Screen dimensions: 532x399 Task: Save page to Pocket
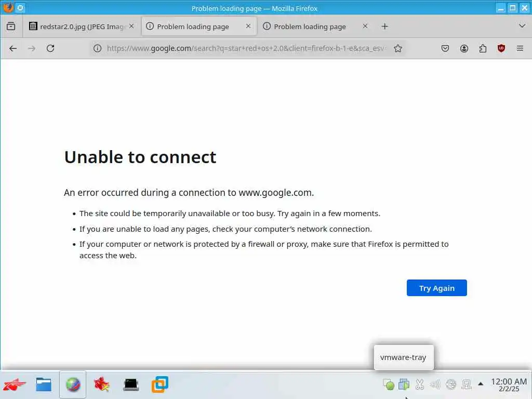pyautogui.click(x=445, y=48)
